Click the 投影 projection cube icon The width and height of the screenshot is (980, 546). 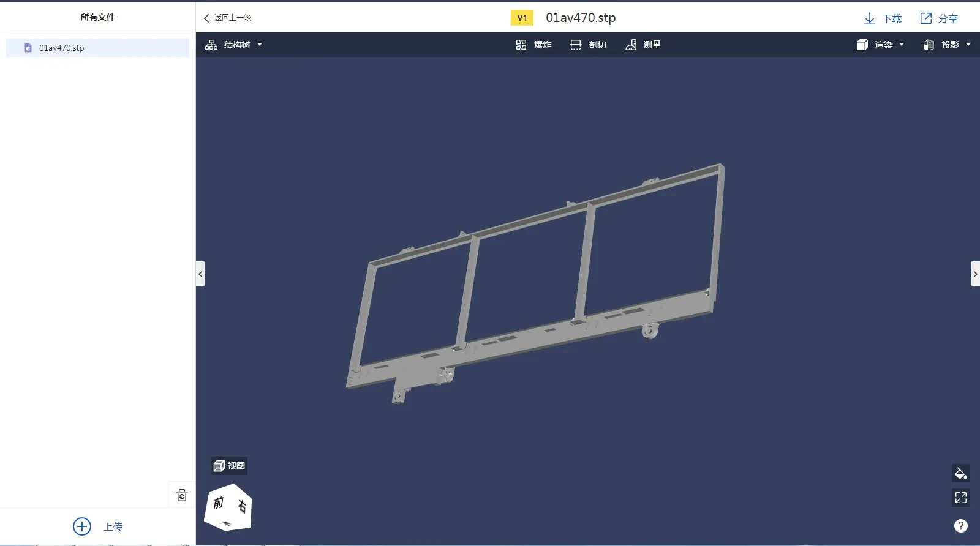click(929, 45)
